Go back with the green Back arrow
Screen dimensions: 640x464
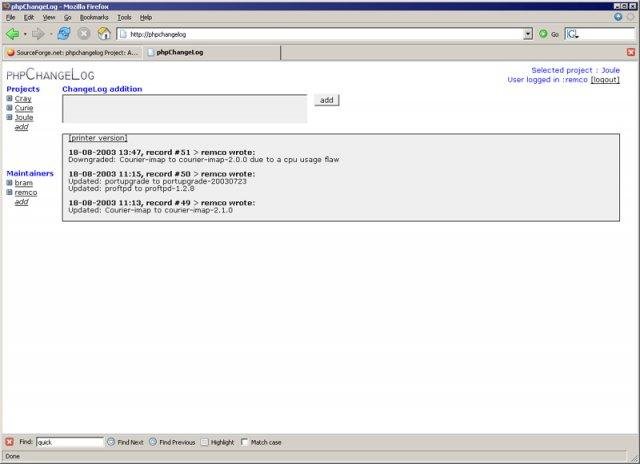tap(12, 34)
